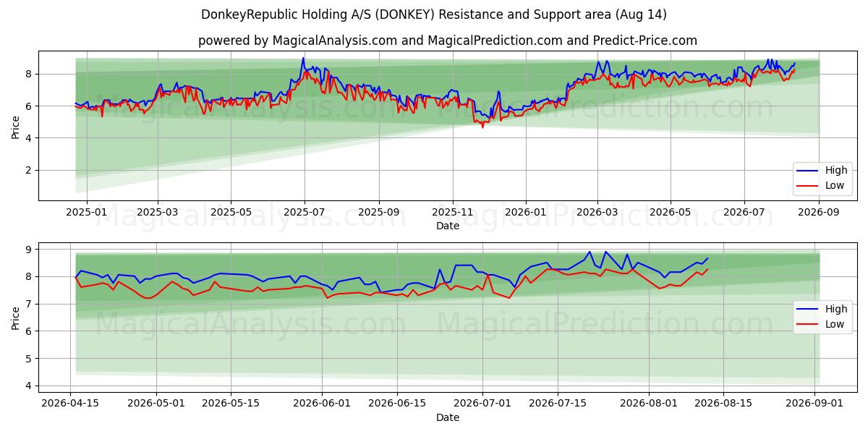The image size is (868, 434).
Task: Click the 2026-06-15 tick label on bottom chart
Action: pos(397,405)
